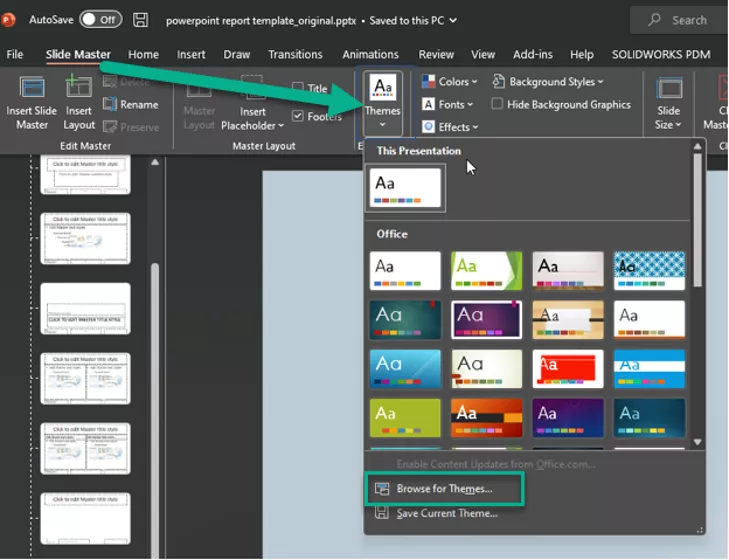Toggle AutoSave switch on
The height and width of the screenshot is (560, 729).
(100, 20)
